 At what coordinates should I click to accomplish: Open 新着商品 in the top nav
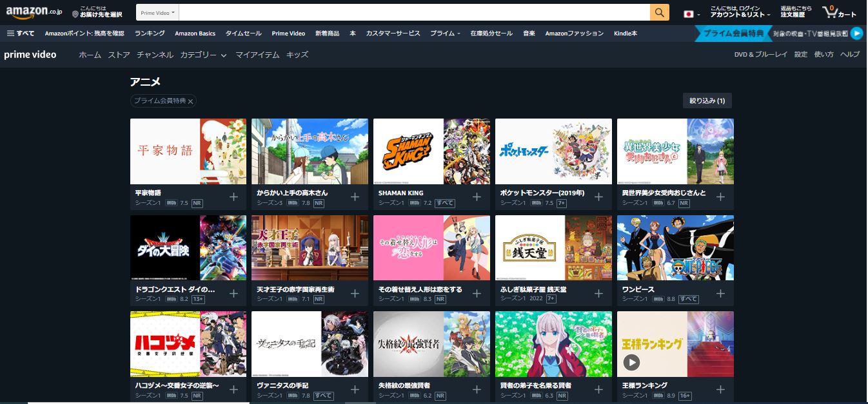(327, 34)
